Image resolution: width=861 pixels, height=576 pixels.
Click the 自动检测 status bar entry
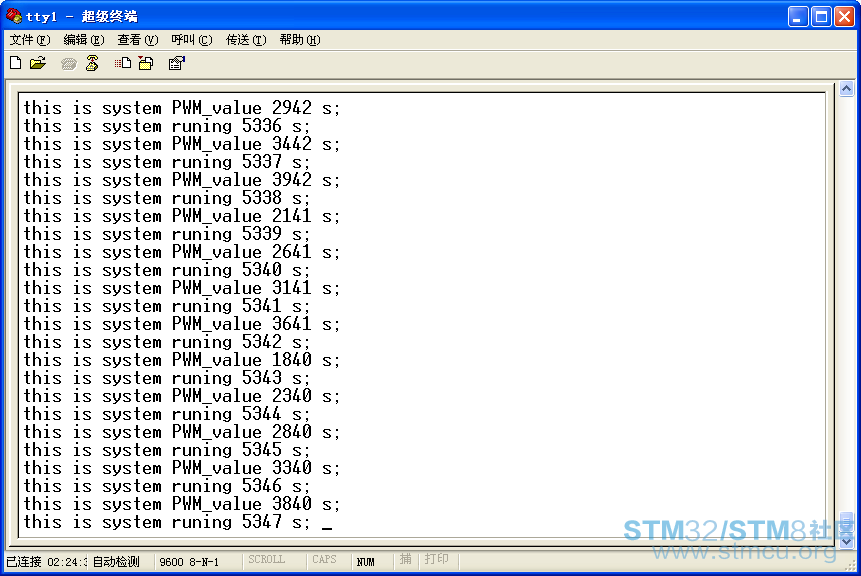pyautogui.click(x=116, y=562)
